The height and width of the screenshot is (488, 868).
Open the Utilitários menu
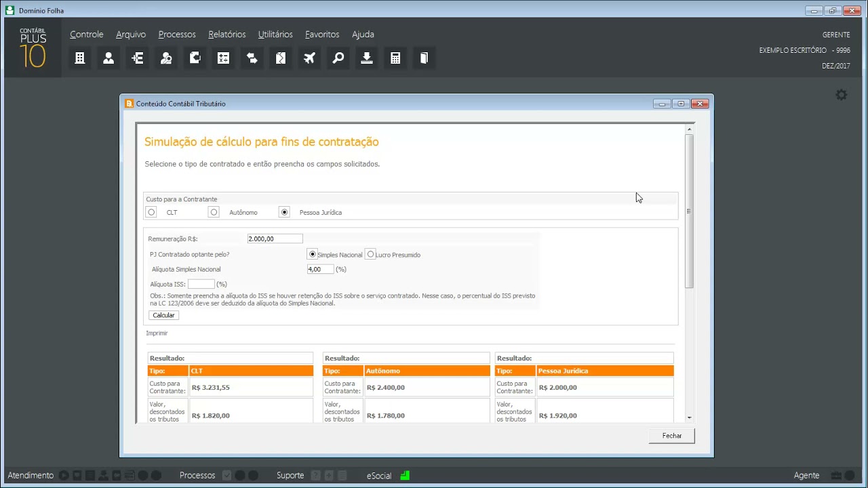[x=275, y=35]
